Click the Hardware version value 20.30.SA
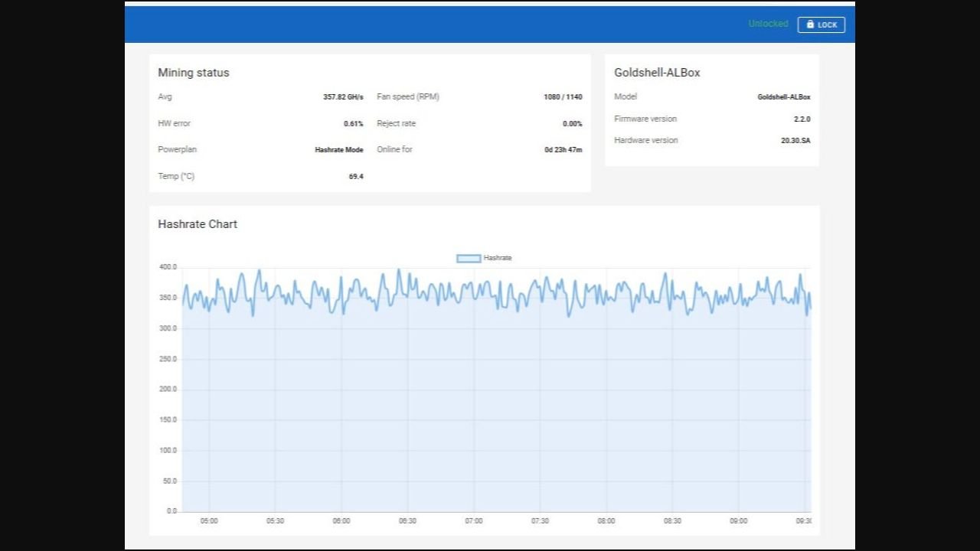The height and width of the screenshot is (551, 980). 795,141
